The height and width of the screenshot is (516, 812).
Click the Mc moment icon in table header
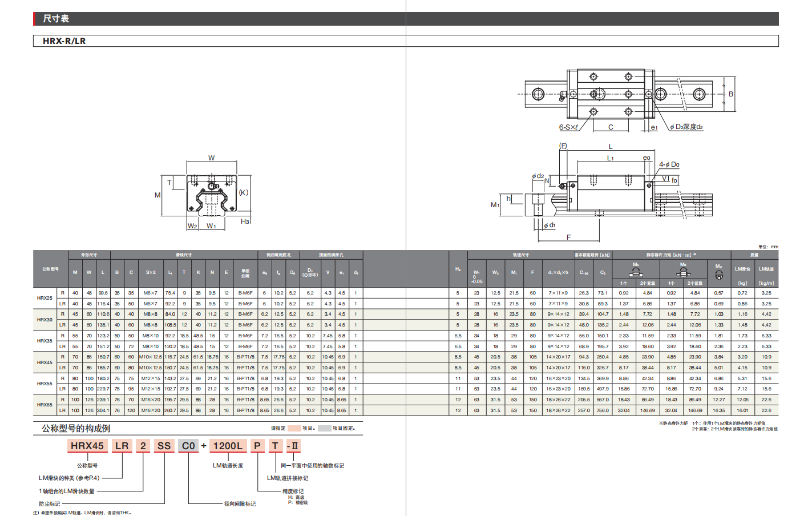(x=718, y=276)
